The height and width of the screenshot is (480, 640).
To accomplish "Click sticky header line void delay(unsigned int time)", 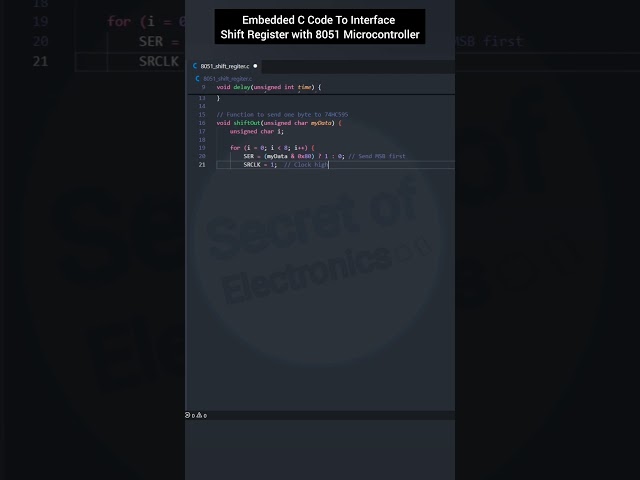I will (x=269, y=87).
